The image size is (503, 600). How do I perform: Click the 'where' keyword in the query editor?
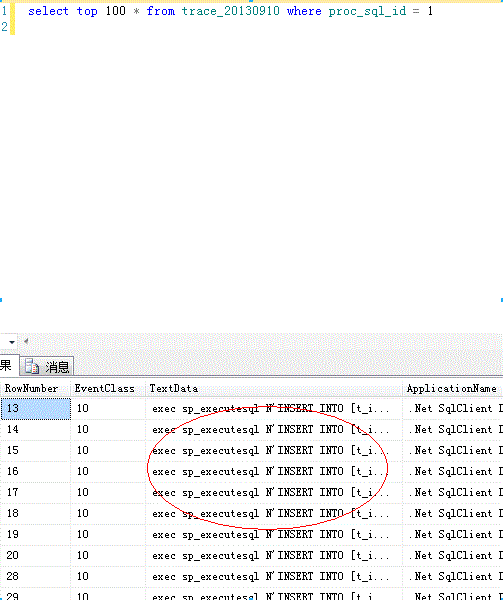point(304,11)
